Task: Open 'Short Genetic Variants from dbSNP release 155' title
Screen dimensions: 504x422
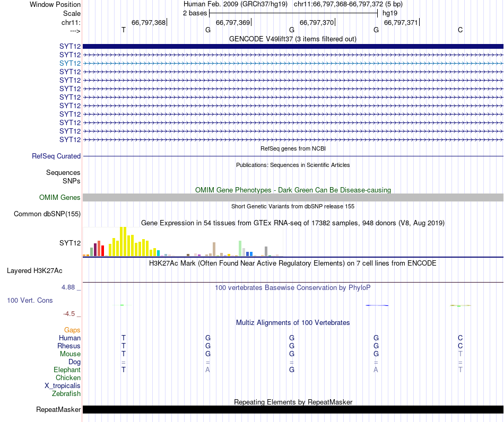Action: pos(293,206)
